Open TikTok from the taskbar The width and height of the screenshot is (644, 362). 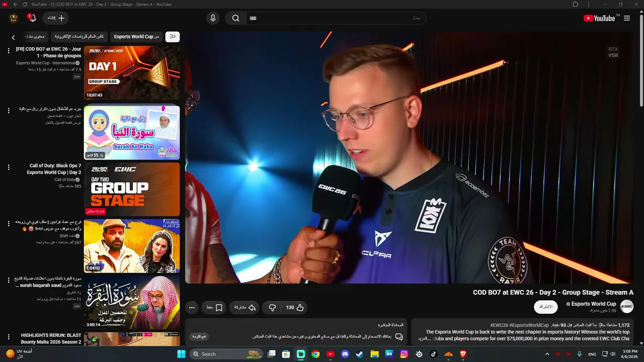coord(434,354)
